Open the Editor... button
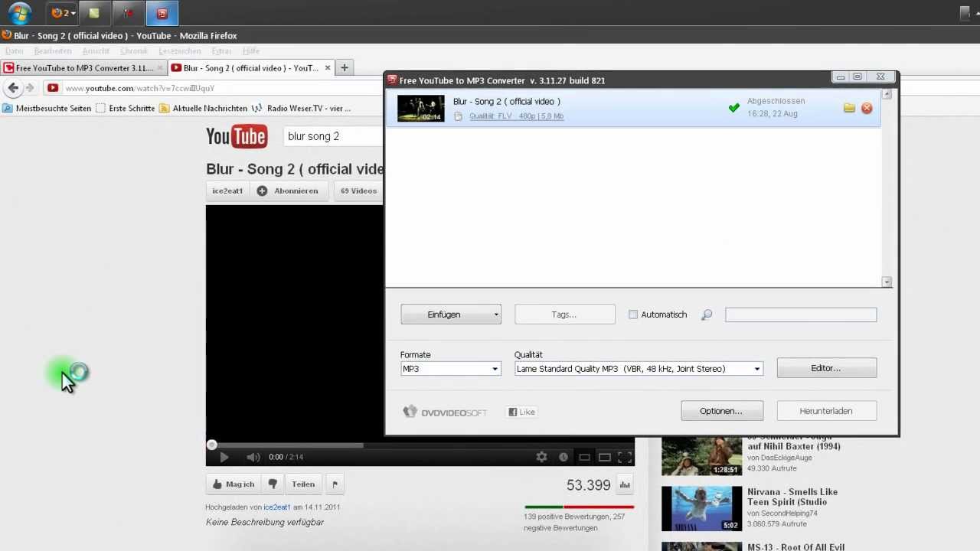The image size is (980, 551). click(826, 368)
